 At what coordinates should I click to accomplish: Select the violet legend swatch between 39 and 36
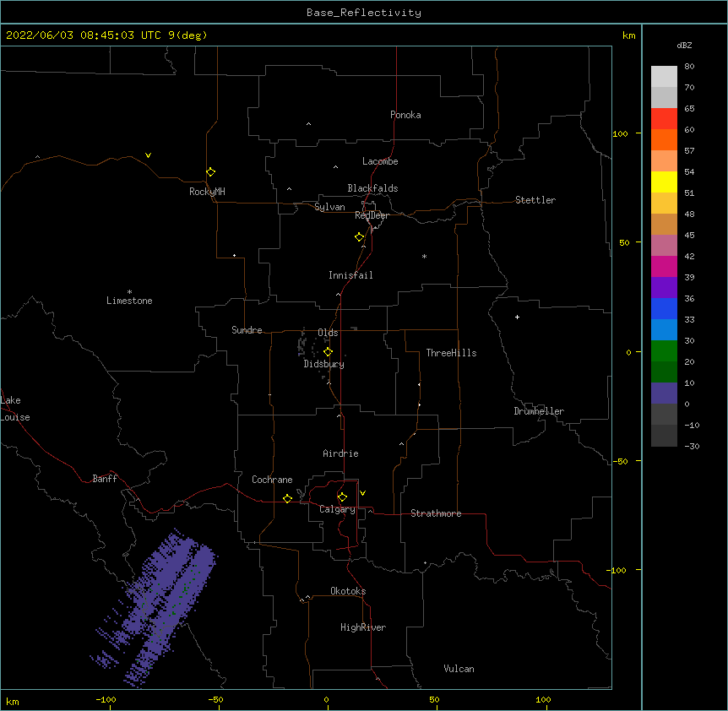664,287
